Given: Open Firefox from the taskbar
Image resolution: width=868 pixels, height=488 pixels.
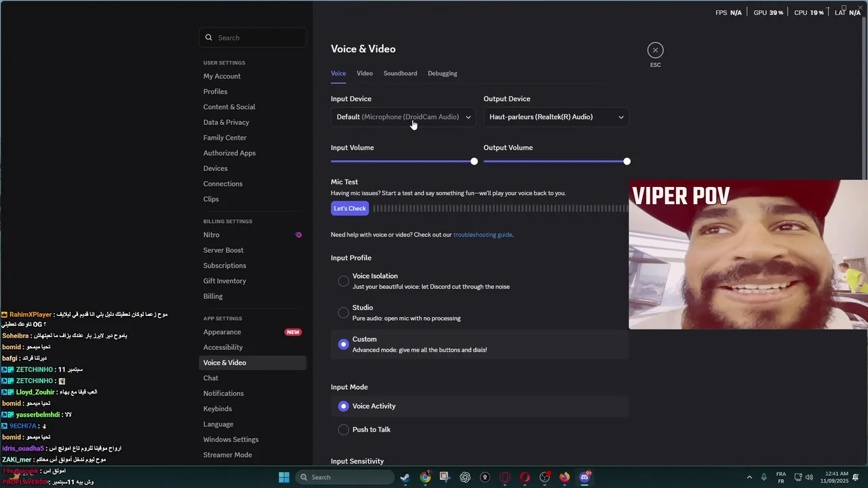Looking at the screenshot, I should [565, 477].
